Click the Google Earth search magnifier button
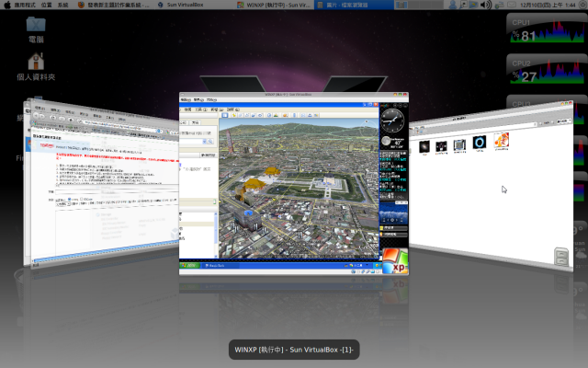 pyautogui.click(x=210, y=142)
